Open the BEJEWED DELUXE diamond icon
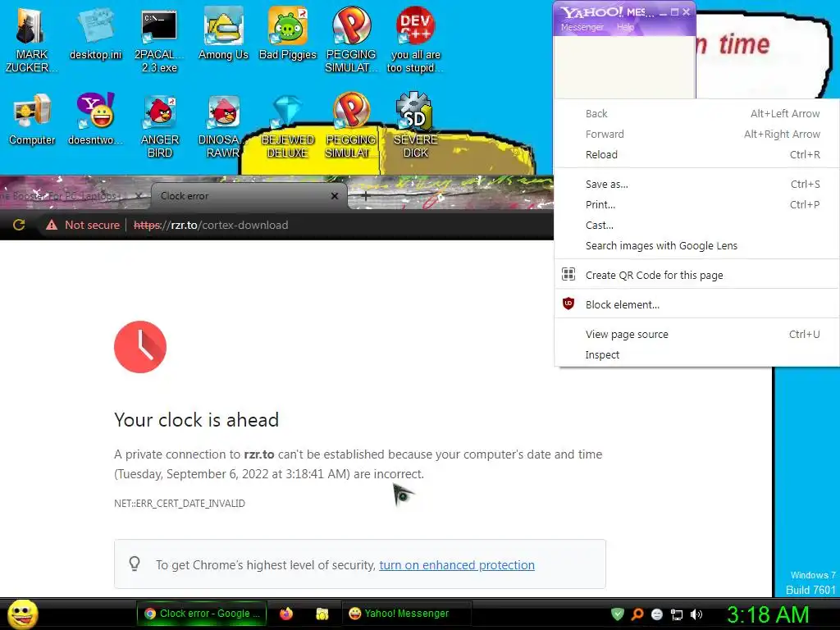 click(x=288, y=126)
